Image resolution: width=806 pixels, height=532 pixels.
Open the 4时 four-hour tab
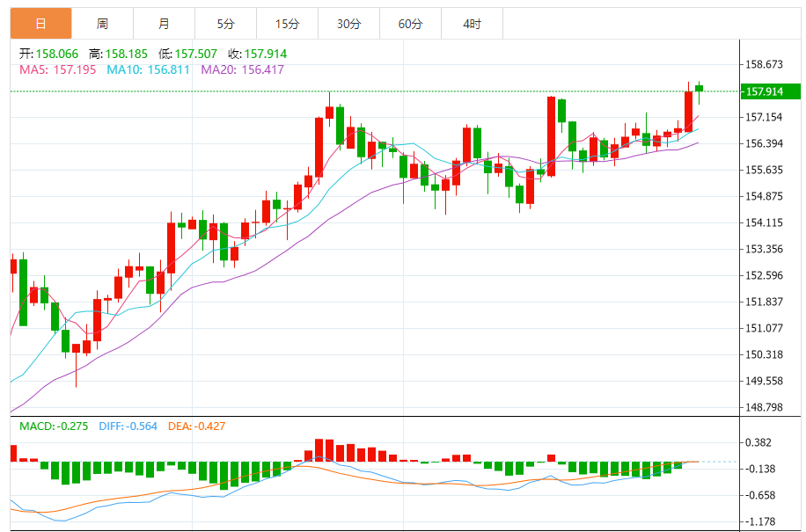click(x=472, y=24)
